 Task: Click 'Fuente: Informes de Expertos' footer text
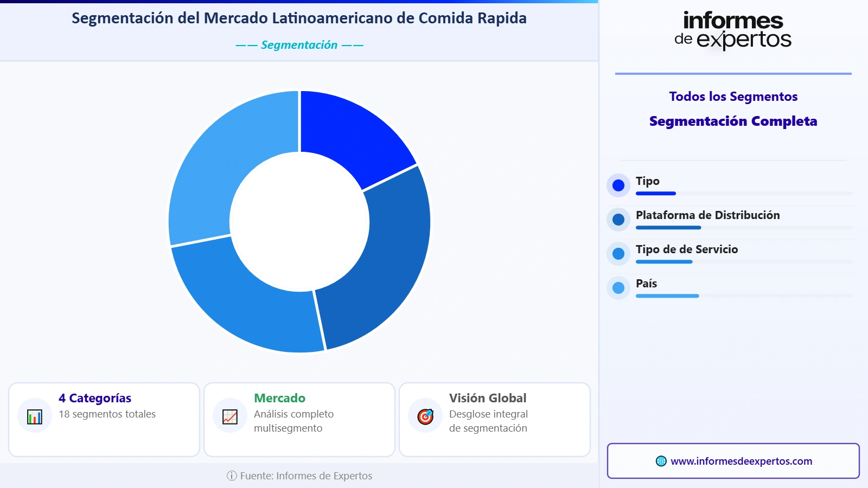tap(306, 476)
